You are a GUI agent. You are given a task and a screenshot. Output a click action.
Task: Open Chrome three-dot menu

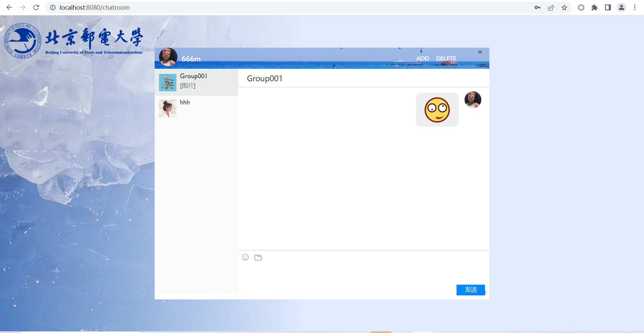click(x=635, y=7)
